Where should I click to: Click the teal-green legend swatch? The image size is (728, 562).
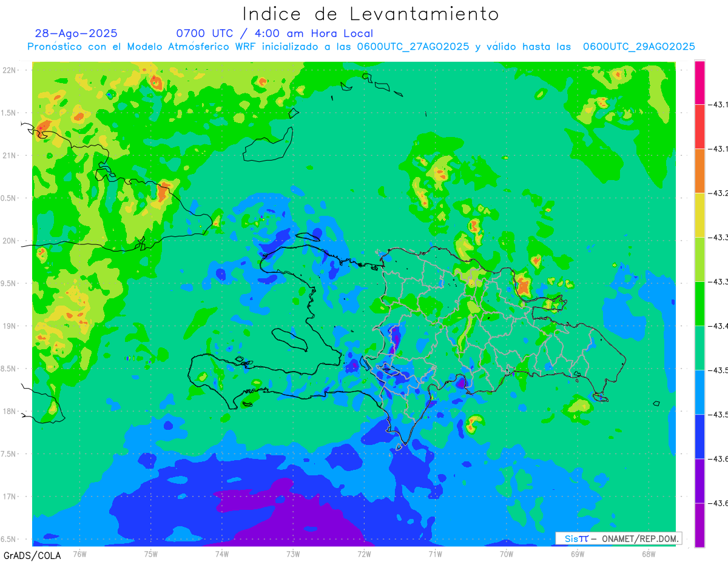tap(699, 348)
